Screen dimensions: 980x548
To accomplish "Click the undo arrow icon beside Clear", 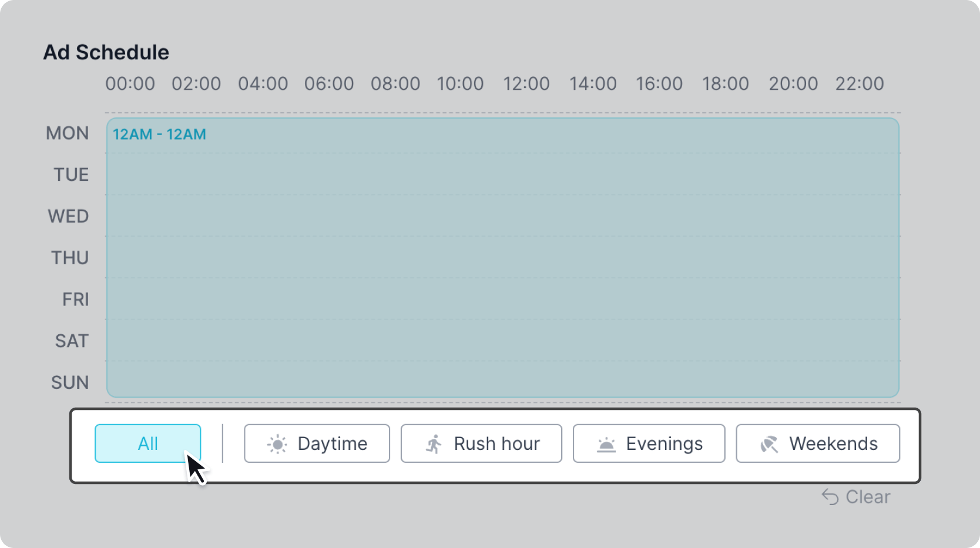I will [x=830, y=497].
